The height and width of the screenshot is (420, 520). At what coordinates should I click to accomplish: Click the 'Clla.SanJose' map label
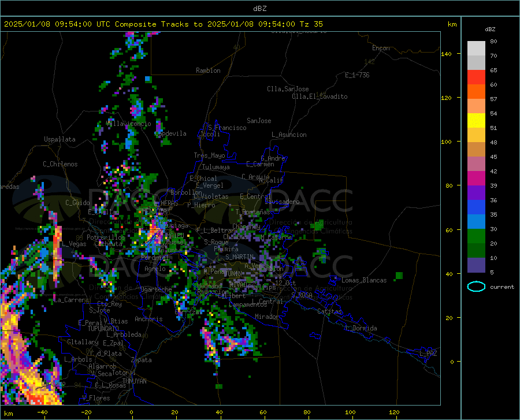(x=288, y=89)
